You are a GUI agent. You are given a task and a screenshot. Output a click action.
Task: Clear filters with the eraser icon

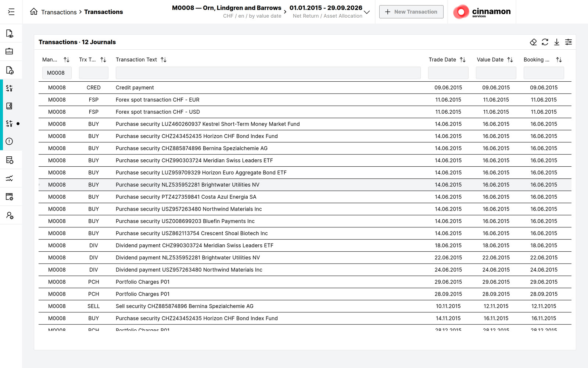(533, 42)
